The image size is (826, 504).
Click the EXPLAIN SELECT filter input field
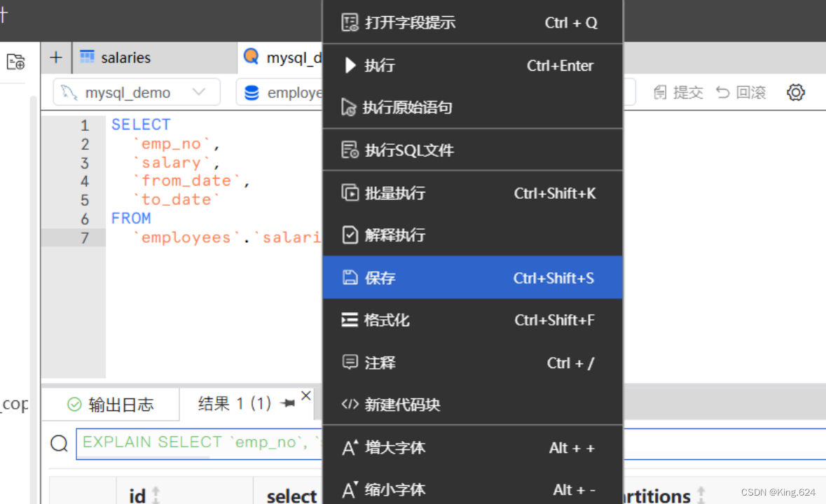pos(200,444)
